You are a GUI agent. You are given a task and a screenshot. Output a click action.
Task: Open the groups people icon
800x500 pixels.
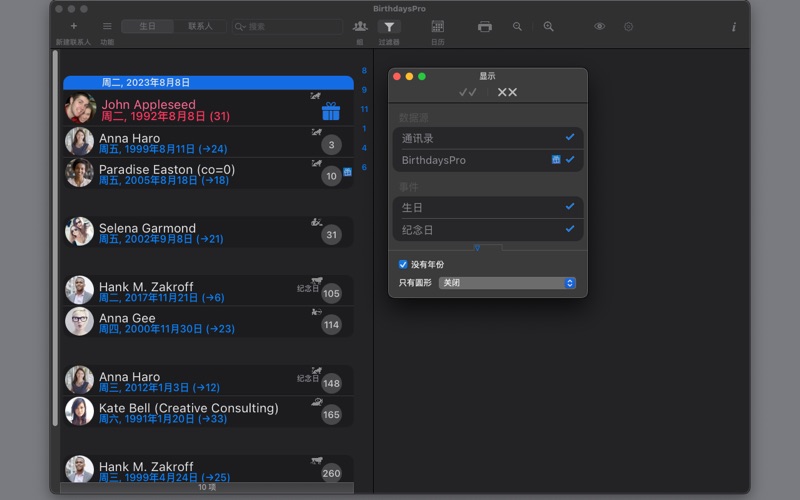coord(360,27)
